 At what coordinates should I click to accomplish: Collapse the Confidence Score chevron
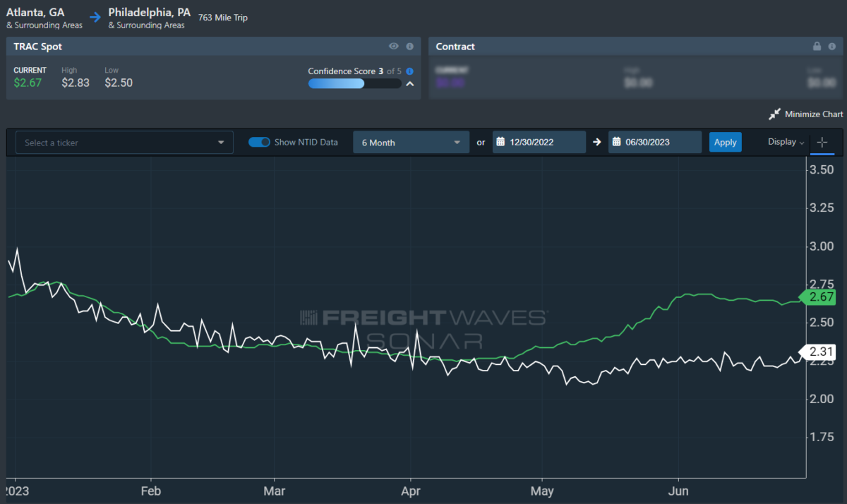(408, 83)
